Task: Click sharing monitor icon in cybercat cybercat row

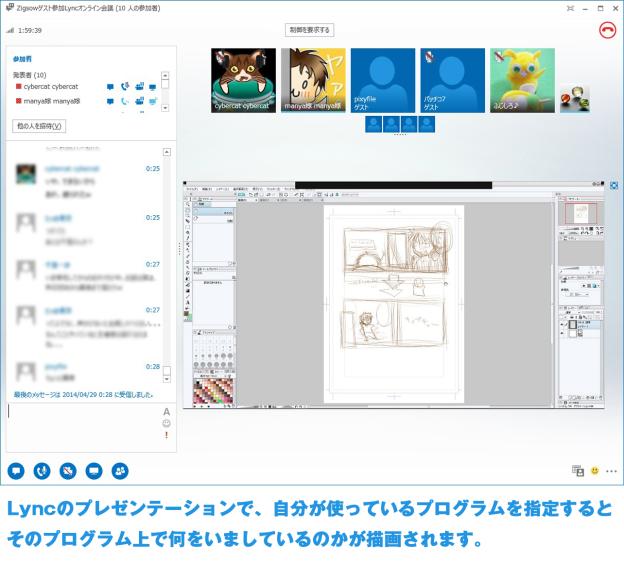Action: 153,87
